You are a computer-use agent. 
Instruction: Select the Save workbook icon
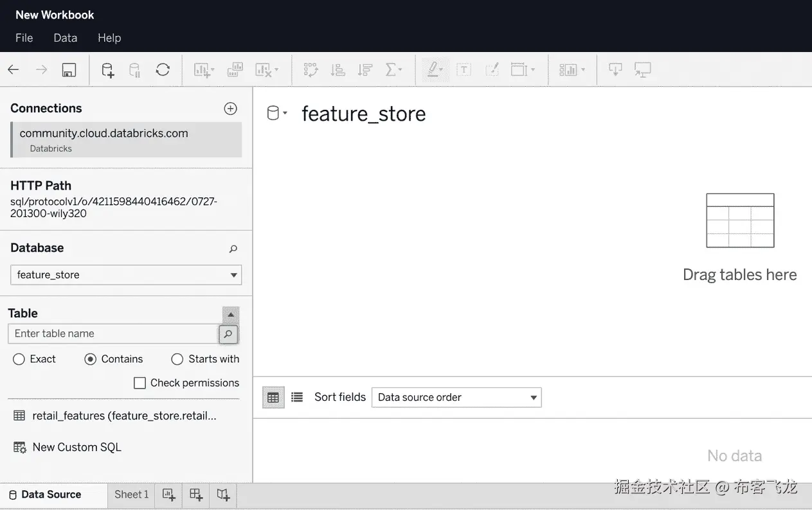point(69,69)
